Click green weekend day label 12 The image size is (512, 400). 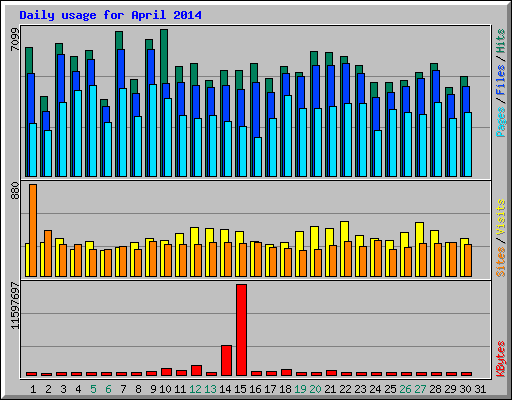195,389
